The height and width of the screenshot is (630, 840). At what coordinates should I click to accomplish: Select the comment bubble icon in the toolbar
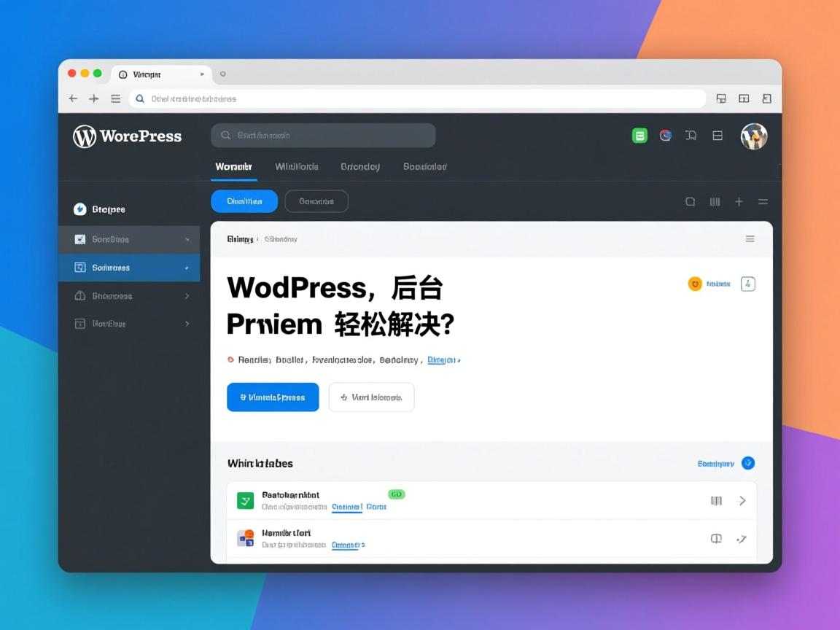pos(690,201)
